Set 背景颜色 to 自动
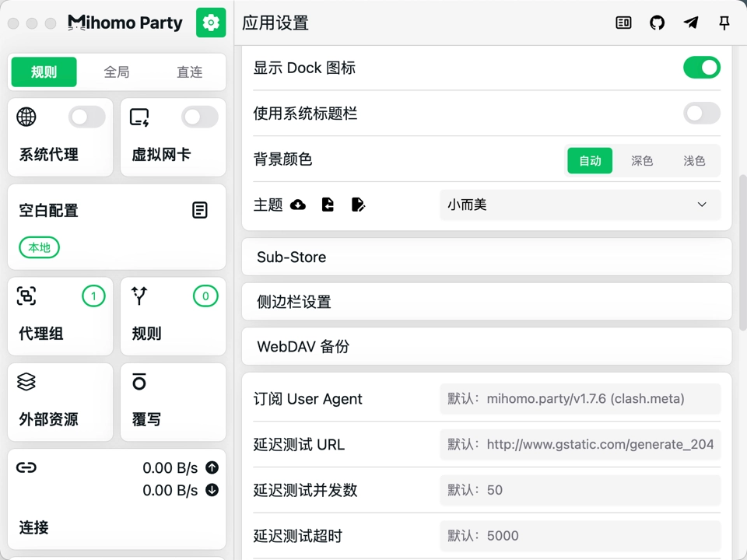Screen dimensions: 747x560 pos(590,160)
